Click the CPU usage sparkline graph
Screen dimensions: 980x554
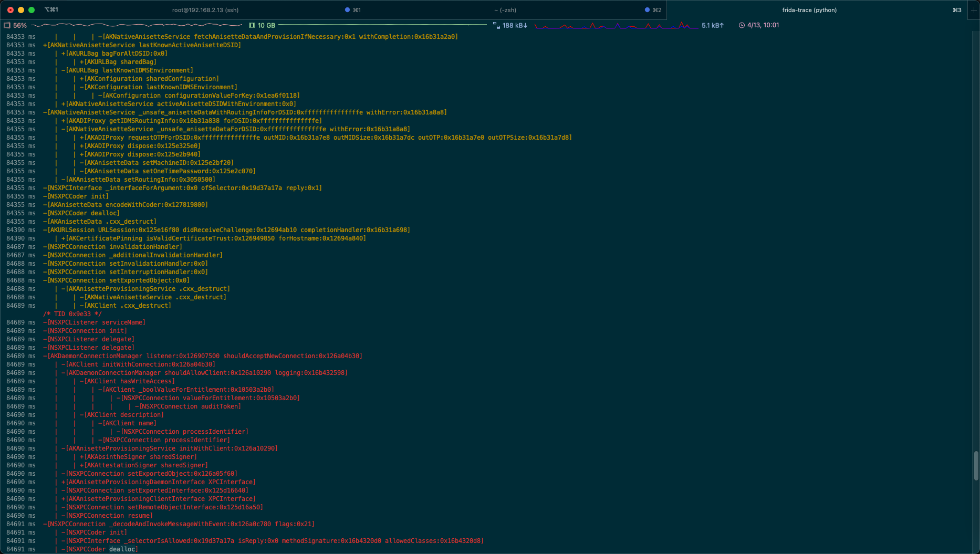[x=137, y=25]
